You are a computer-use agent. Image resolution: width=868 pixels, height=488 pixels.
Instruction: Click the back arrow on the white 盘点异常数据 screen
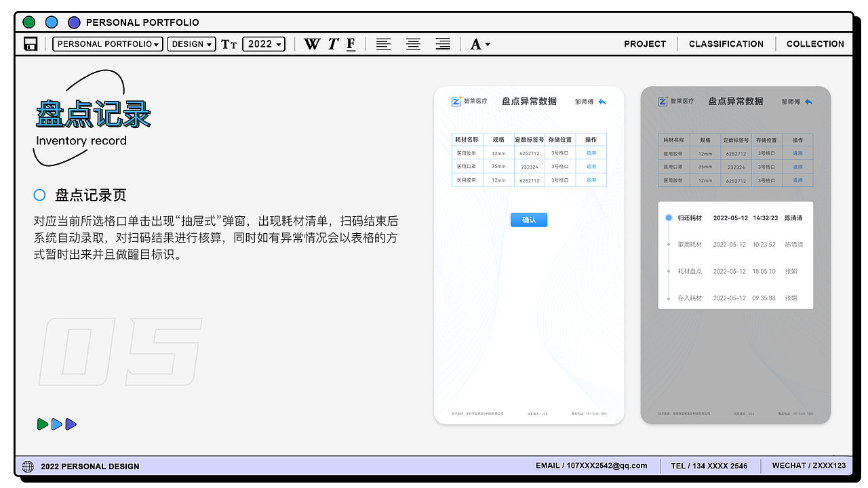(x=603, y=101)
